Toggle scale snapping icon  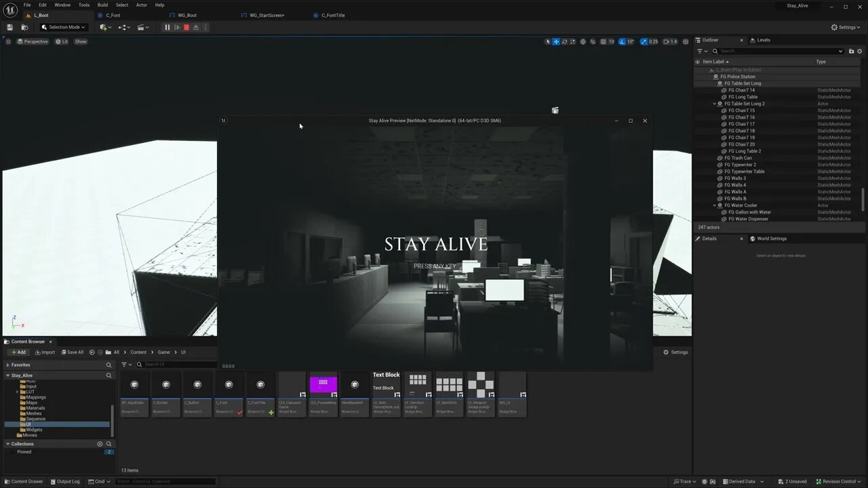pos(644,41)
